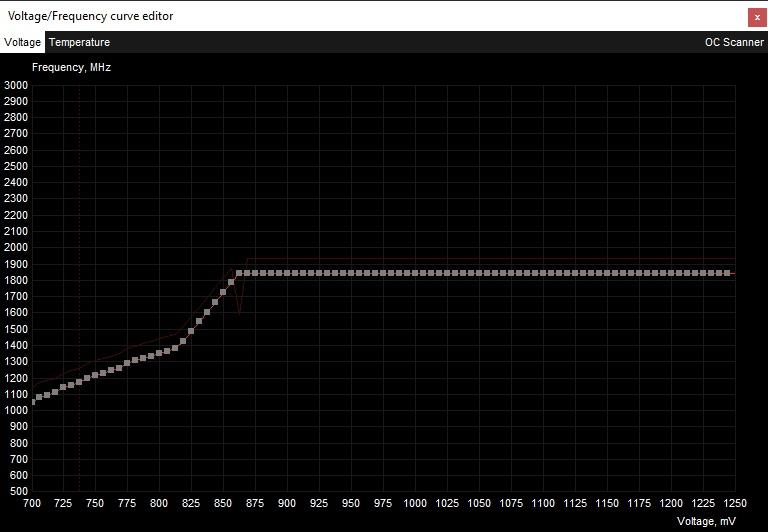
Task: Select the curve point at 725 mV
Action: [63, 387]
